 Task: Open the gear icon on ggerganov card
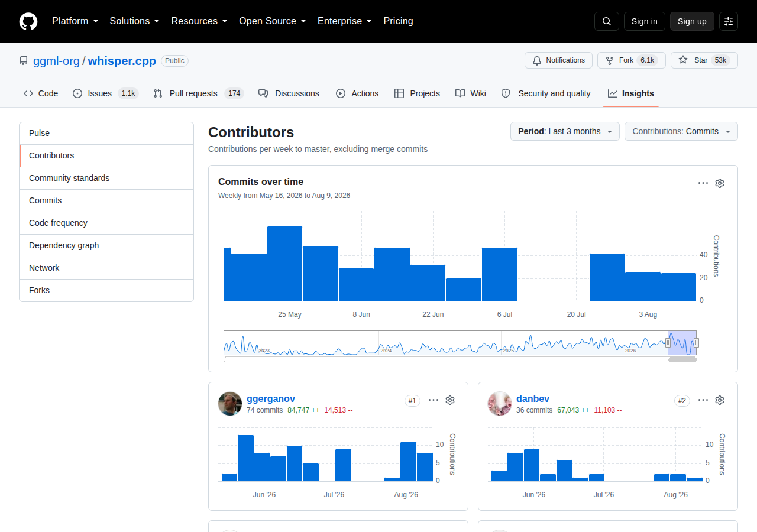450,400
